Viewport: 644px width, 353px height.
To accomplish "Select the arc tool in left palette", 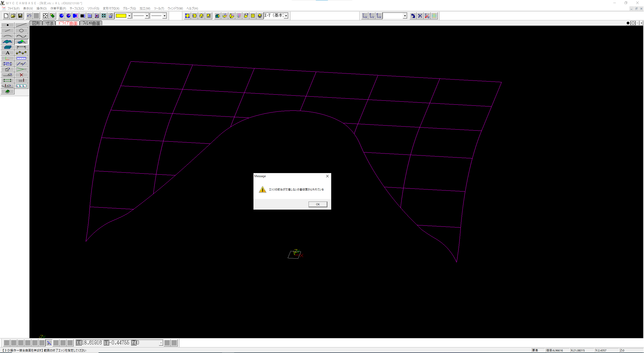I will 8,36.
